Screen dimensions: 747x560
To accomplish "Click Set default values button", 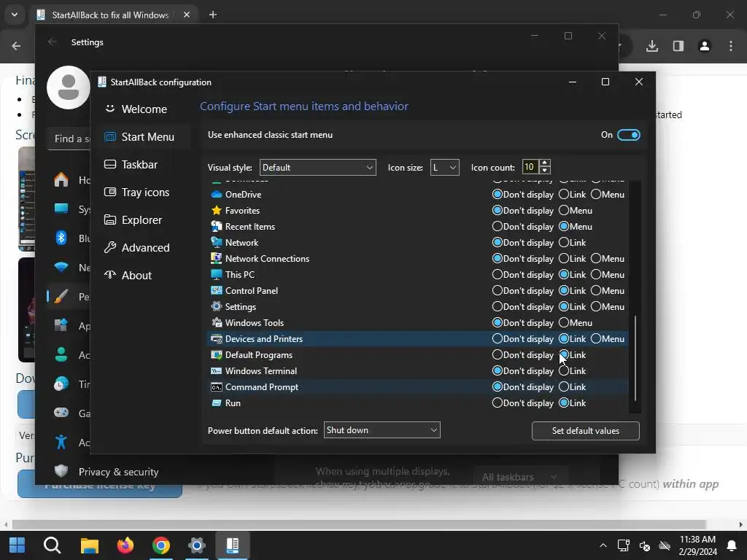I will pyautogui.click(x=586, y=431).
